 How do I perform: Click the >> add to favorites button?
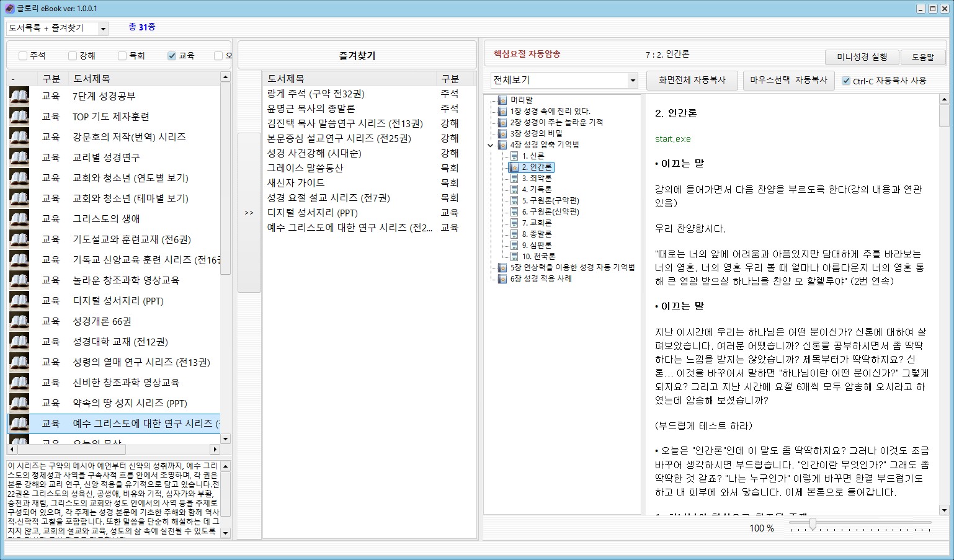(249, 213)
